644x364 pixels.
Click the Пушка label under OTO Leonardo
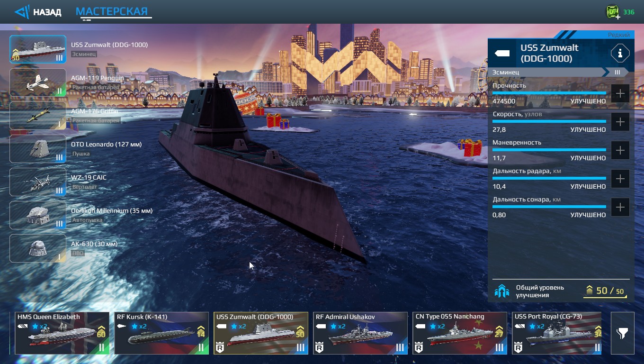point(81,154)
